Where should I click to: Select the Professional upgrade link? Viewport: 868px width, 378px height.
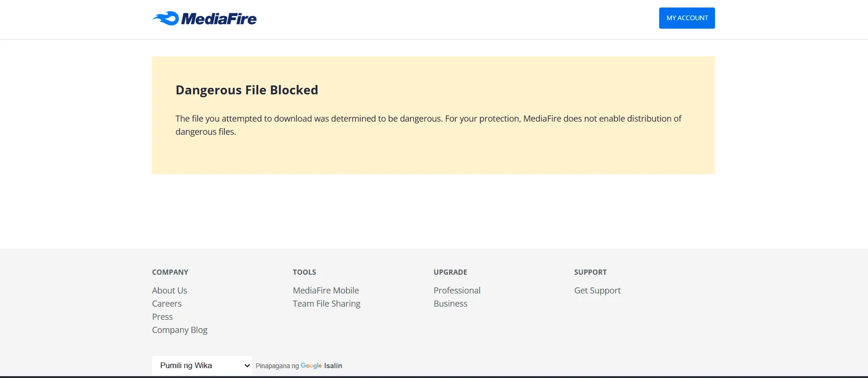coord(457,290)
